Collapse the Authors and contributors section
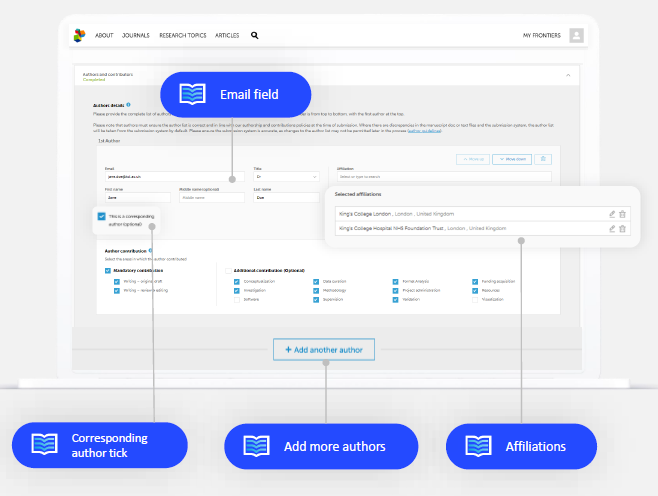This screenshot has height=496, width=658. click(567, 75)
